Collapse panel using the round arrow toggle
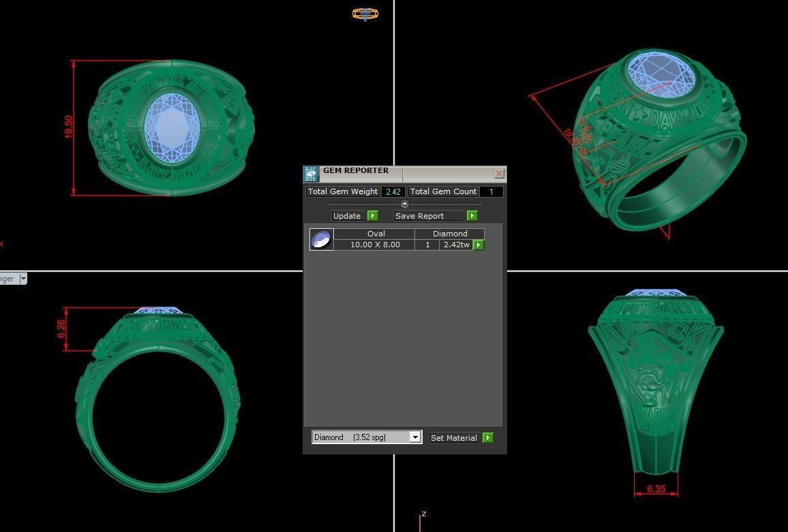This screenshot has height=532, width=788. [404, 204]
